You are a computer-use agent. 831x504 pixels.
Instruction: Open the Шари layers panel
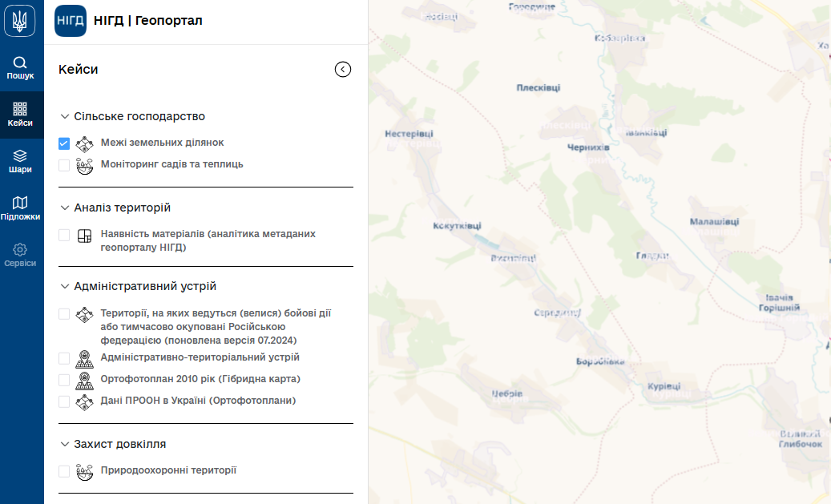21,162
